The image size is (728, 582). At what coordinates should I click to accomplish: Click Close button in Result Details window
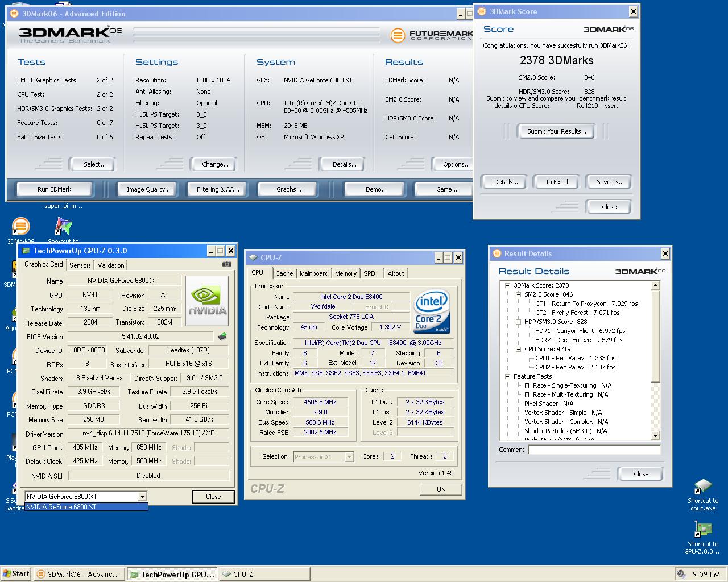641,474
